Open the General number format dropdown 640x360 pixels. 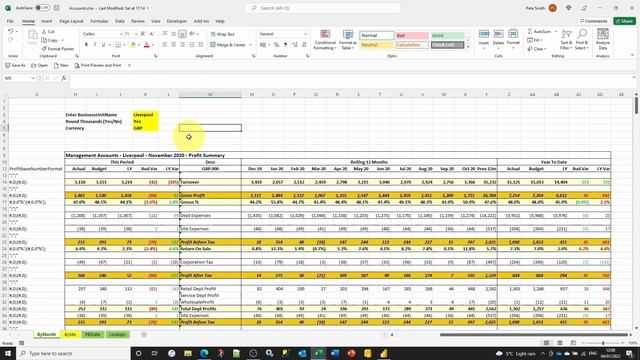point(305,34)
